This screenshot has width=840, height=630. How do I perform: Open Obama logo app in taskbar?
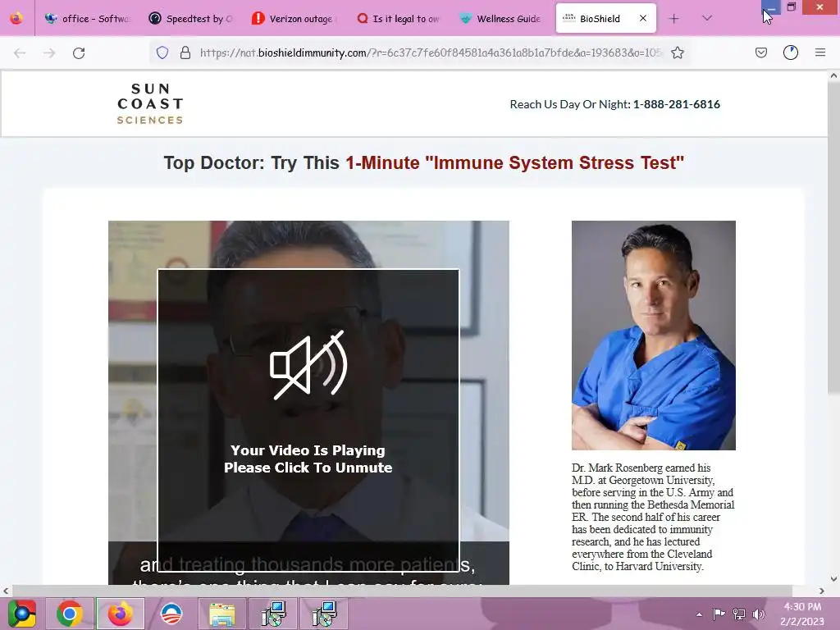click(x=171, y=614)
